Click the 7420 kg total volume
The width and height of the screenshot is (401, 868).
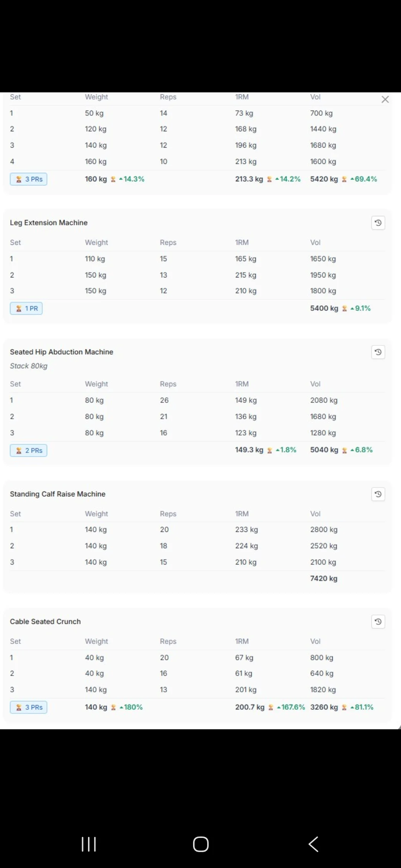click(x=324, y=578)
